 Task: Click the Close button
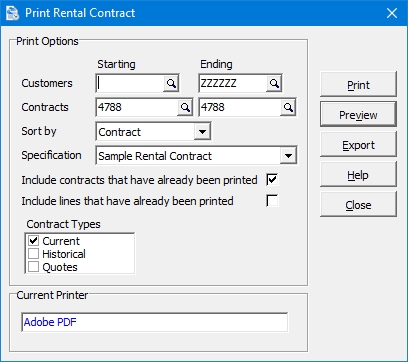click(358, 204)
